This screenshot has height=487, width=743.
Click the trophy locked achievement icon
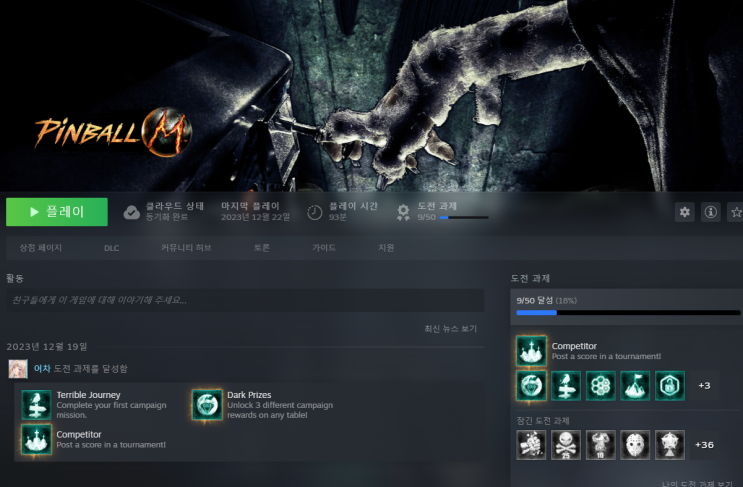(x=670, y=445)
